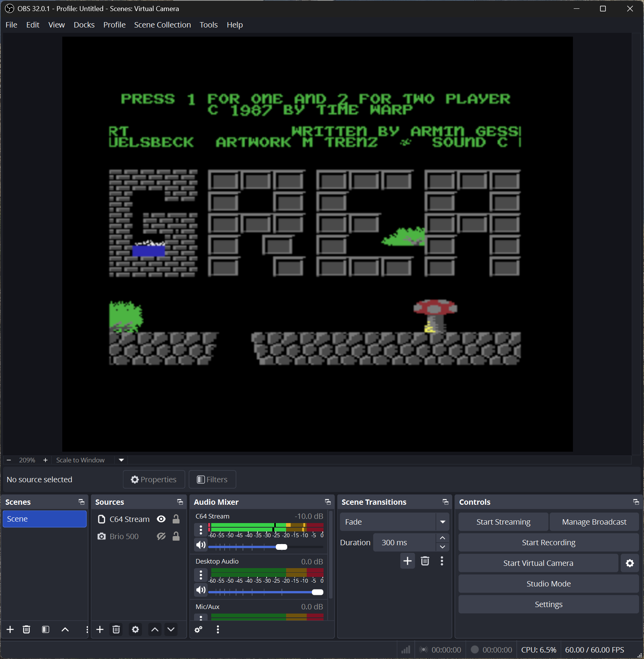Screen dimensions: 644x659
Task: Lock the C64 Stream source
Action: (176, 519)
